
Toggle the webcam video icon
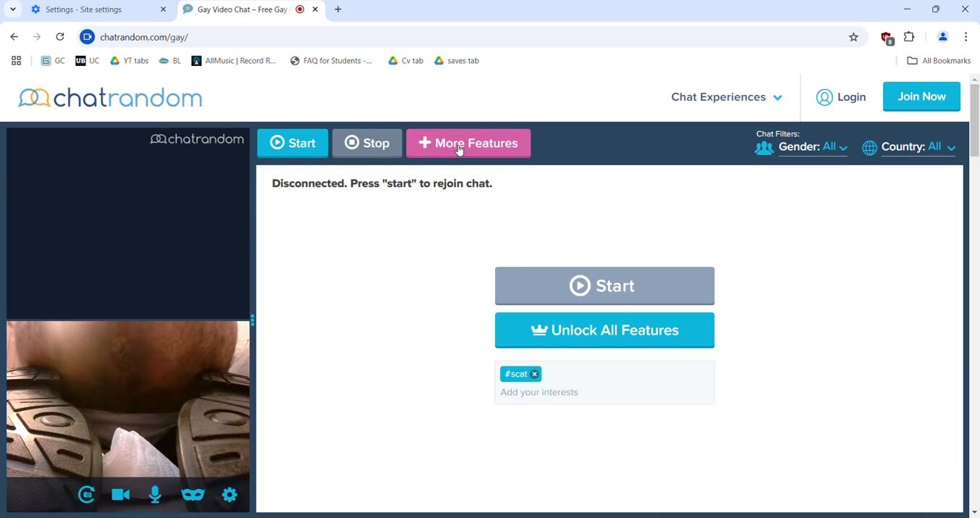(x=120, y=495)
